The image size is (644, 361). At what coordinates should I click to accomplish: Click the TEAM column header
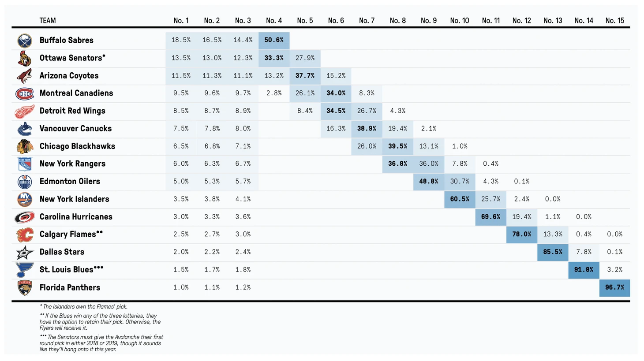(48, 21)
